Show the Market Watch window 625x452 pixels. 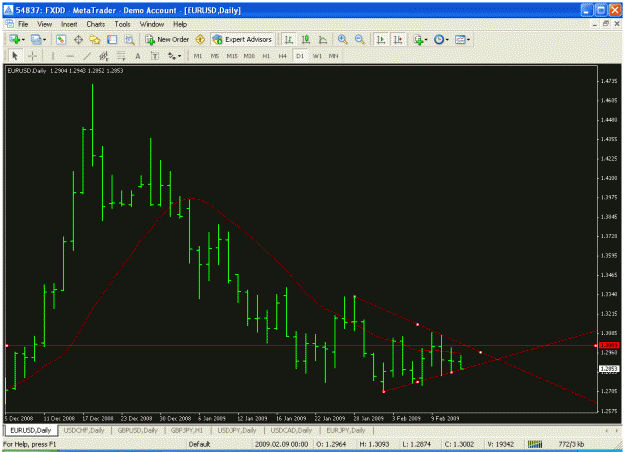tap(61, 39)
